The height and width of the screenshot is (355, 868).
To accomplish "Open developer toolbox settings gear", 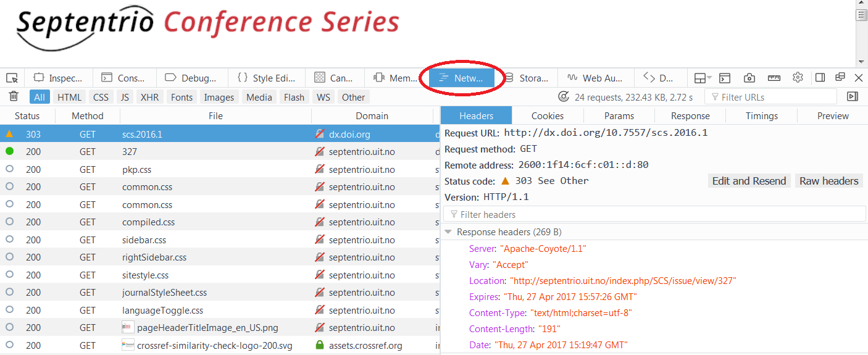I will (798, 78).
